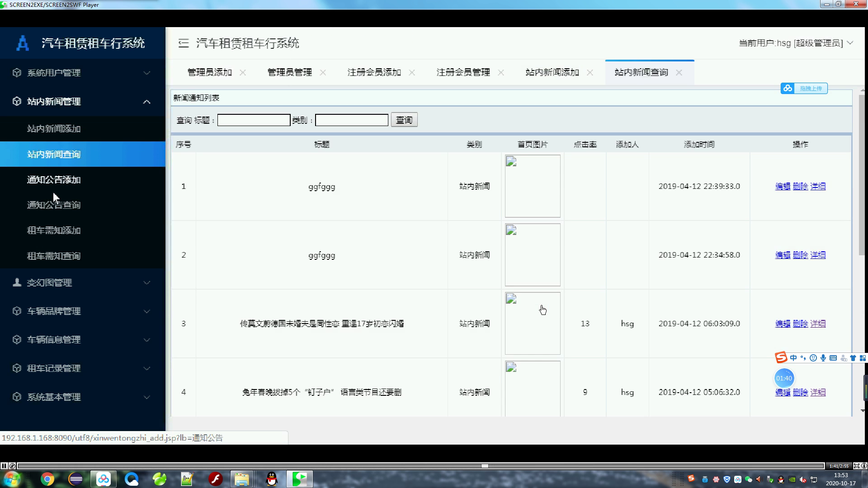Close the 站内新闻查询 tab
The width and height of the screenshot is (868, 488).
679,72
